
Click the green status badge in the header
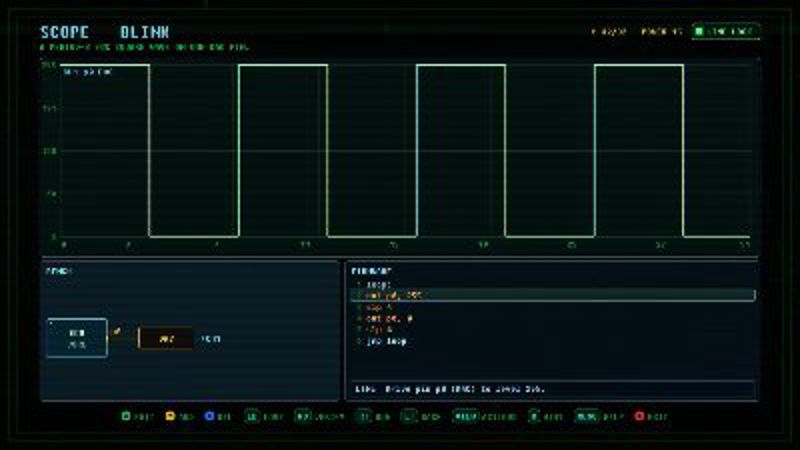tap(726, 32)
